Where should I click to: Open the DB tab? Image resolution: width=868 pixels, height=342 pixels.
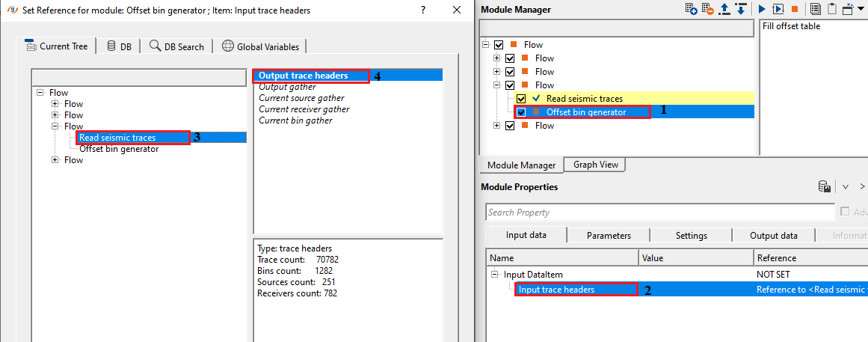[118, 46]
